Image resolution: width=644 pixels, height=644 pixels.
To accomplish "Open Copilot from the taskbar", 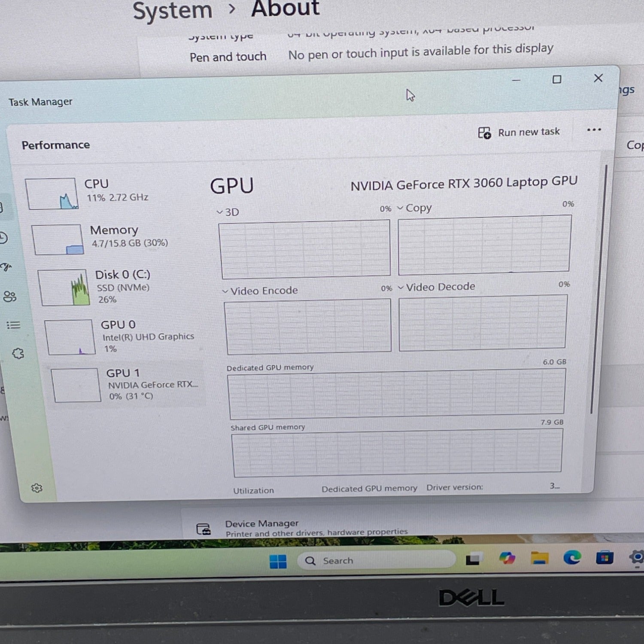I will pos(507,559).
